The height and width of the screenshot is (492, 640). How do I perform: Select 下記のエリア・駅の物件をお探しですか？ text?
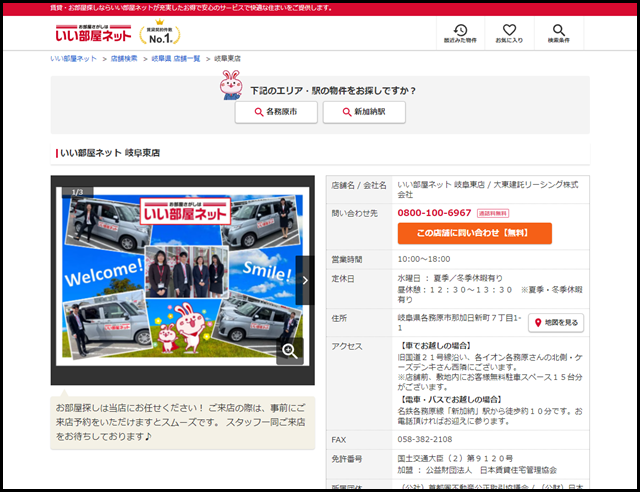[x=333, y=91]
